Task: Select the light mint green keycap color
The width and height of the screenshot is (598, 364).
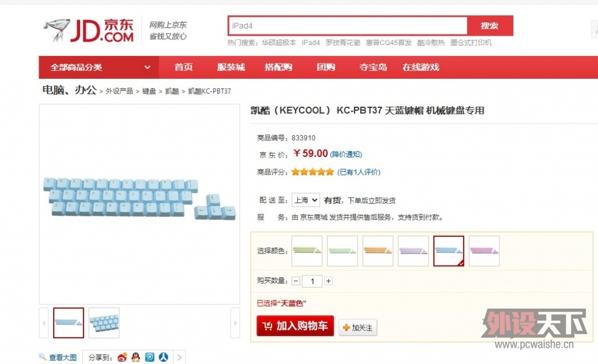Action: coord(342,251)
